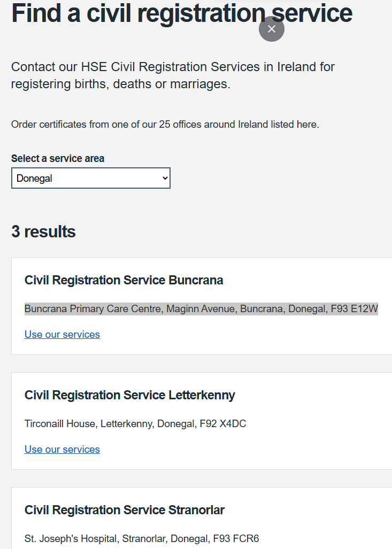The height and width of the screenshot is (549, 392).
Task: Click the 3 results heading
Action: [x=43, y=231]
